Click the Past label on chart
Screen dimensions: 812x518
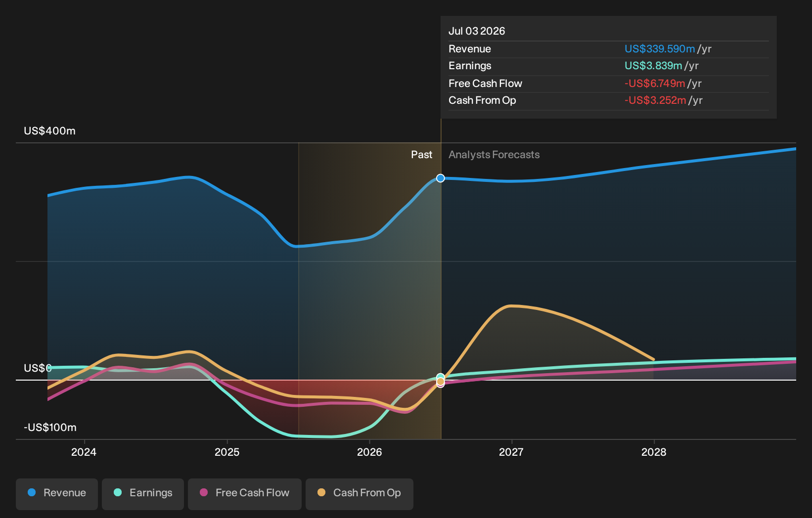pyautogui.click(x=422, y=155)
